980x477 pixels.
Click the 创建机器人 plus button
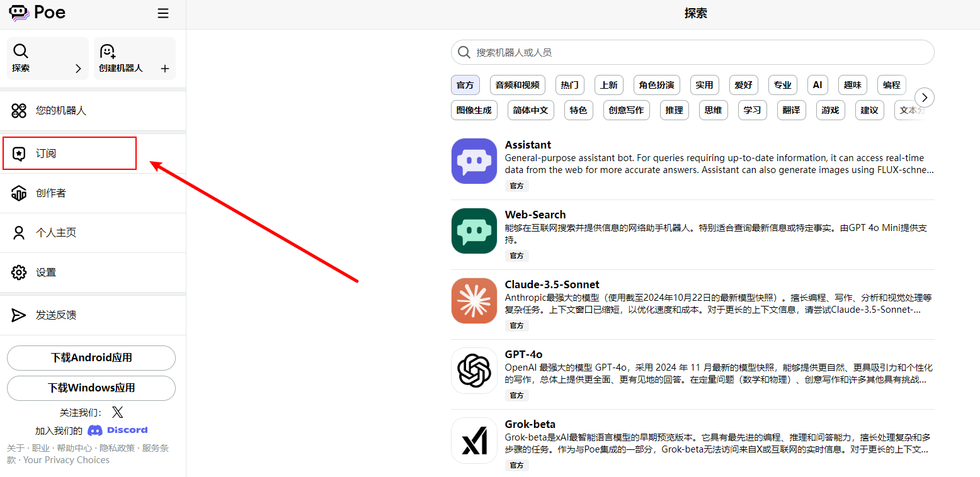pyautogui.click(x=165, y=69)
